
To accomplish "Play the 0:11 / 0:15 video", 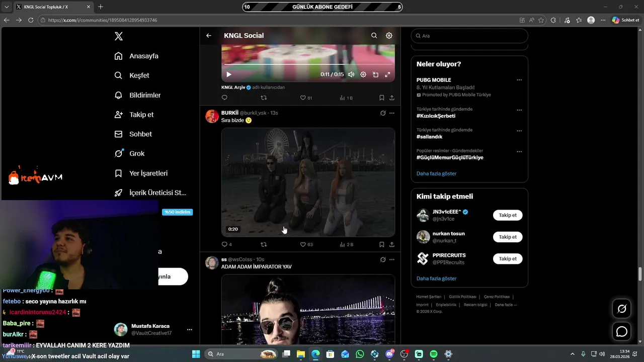I will pos(229,74).
